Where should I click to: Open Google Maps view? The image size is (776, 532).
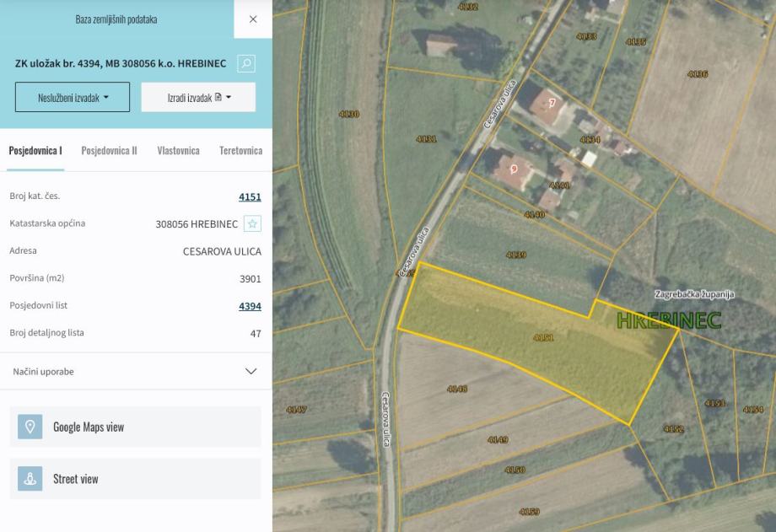[x=135, y=427]
